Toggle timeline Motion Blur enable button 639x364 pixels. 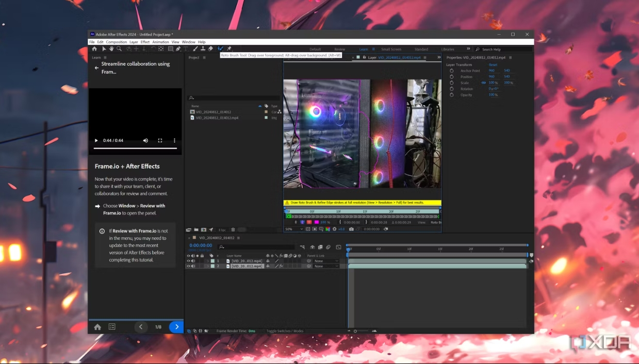(x=328, y=247)
